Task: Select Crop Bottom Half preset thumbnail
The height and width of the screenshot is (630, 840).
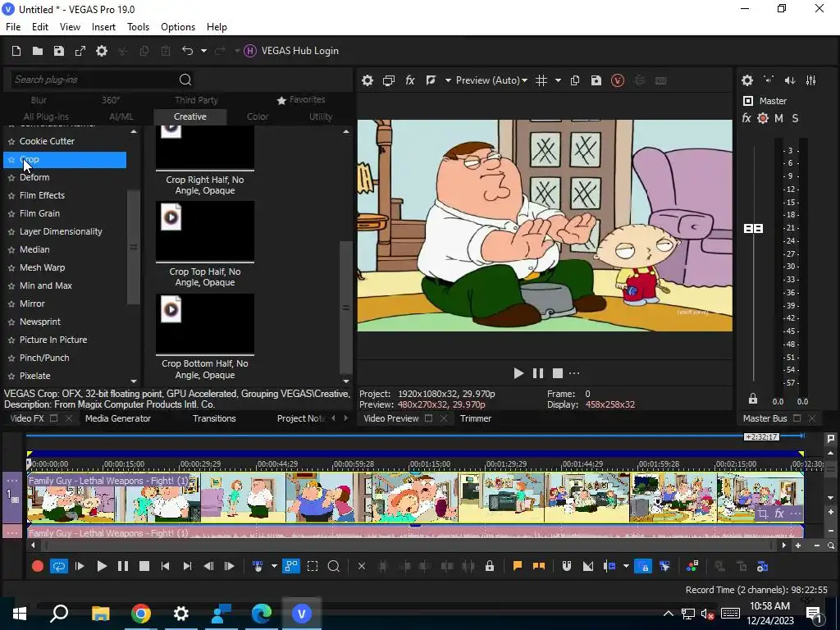Action: [x=205, y=323]
